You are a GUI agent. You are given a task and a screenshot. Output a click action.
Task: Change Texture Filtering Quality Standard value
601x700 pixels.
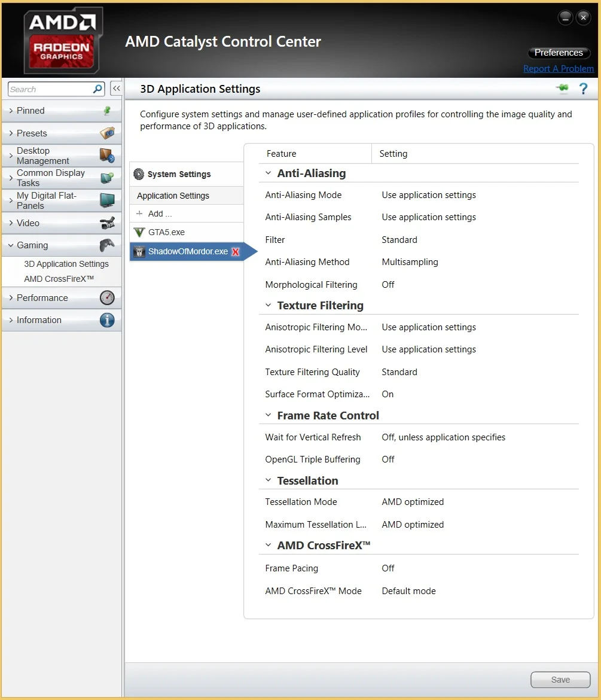point(399,372)
